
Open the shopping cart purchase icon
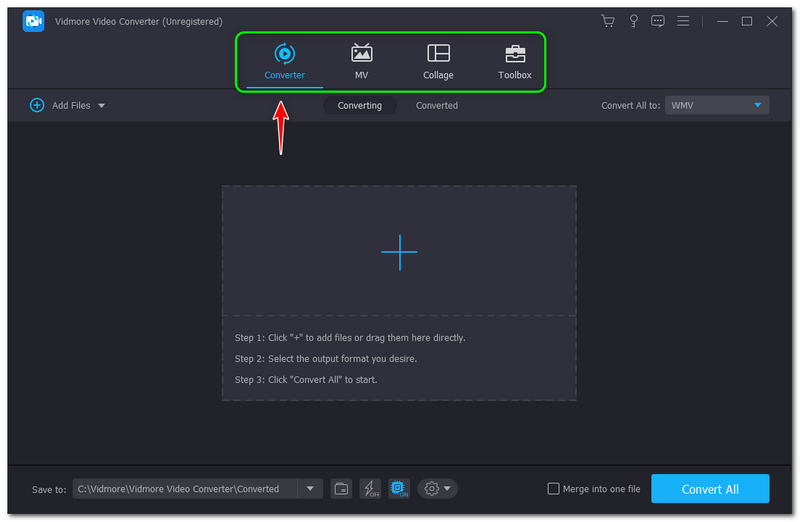coord(608,21)
